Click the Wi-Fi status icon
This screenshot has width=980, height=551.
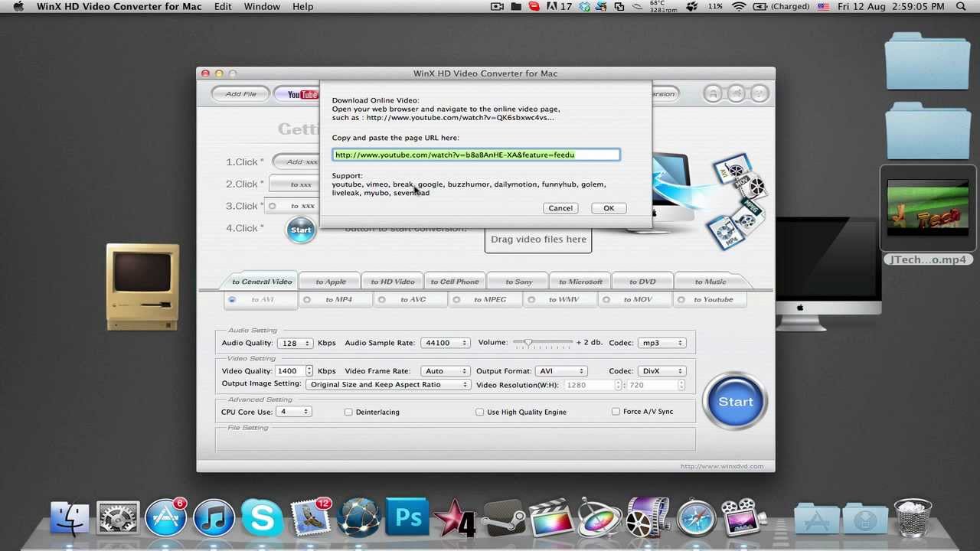pyautogui.click(x=739, y=6)
